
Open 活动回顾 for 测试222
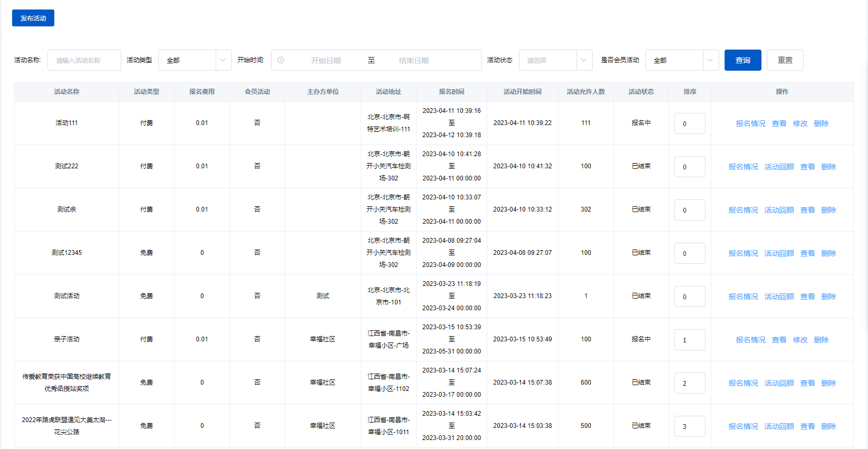(779, 167)
